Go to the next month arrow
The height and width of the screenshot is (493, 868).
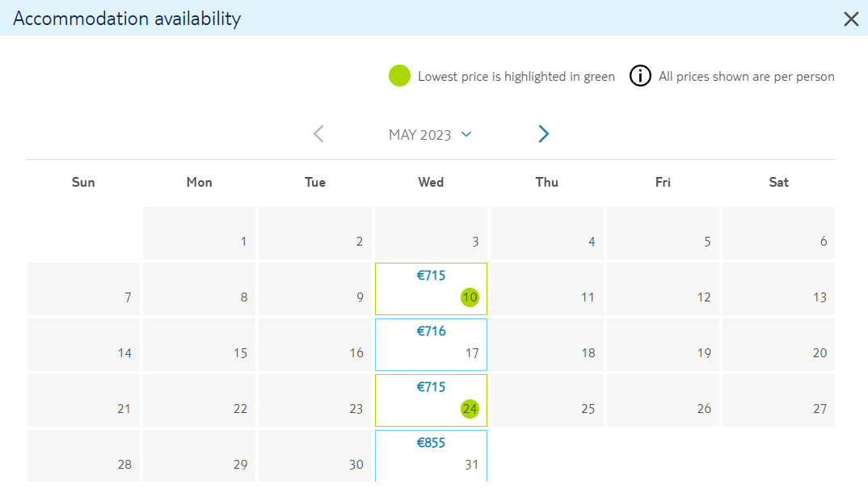[x=544, y=134]
